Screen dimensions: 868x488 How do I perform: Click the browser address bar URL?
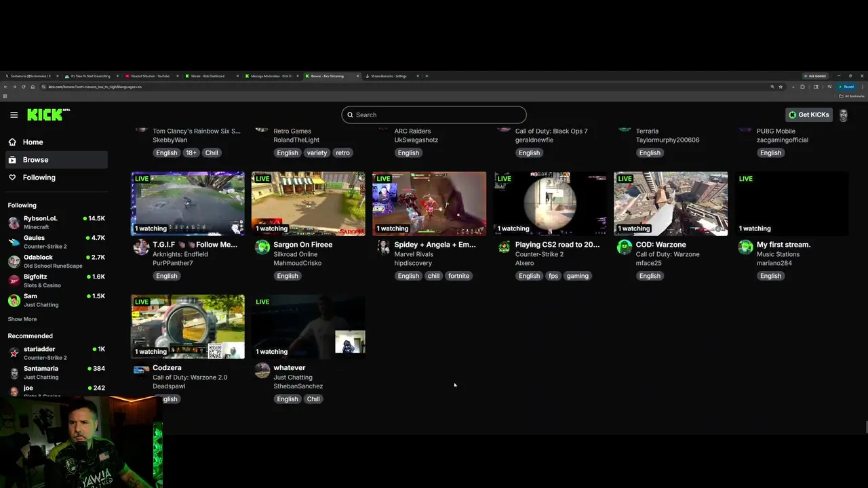(95, 87)
